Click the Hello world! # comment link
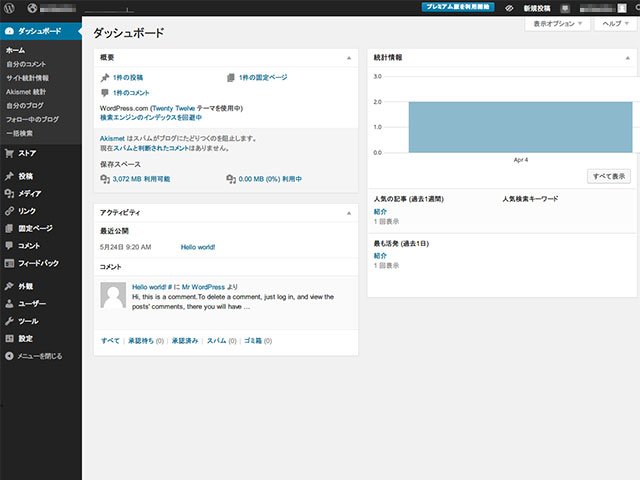The height and width of the screenshot is (480, 640). point(152,287)
